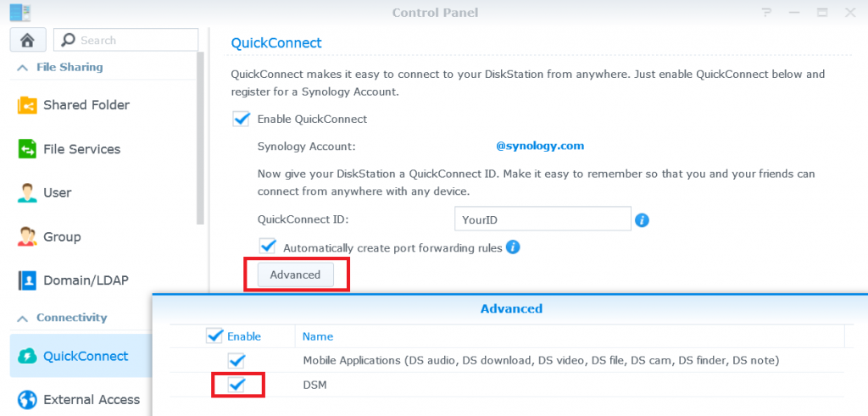
Task: Click info icon next to port forwarding
Action: click(x=513, y=247)
